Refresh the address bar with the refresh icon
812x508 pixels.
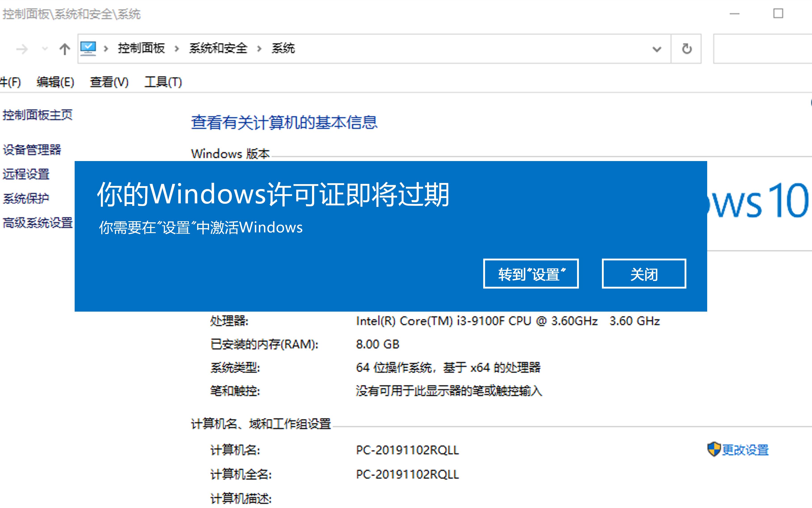tap(686, 49)
